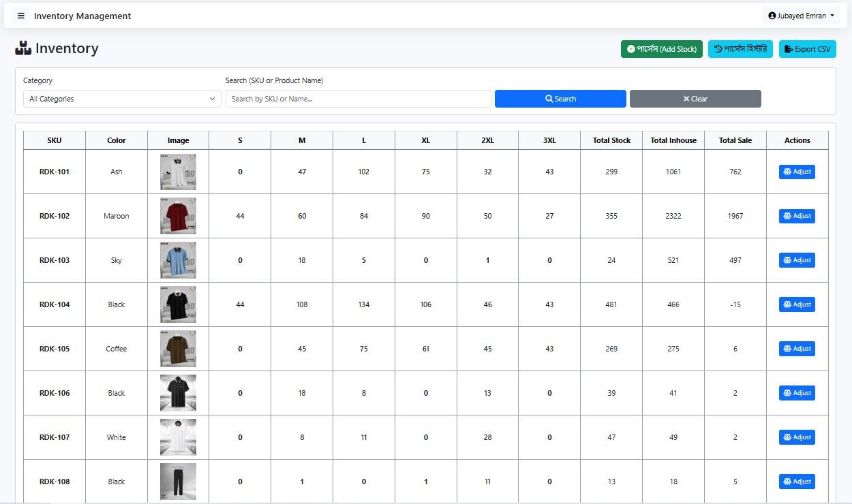Image resolution: width=852 pixels, height=504 pixels.
Task: Select the RDK-102 SKU cell
Action: point(55,216)
